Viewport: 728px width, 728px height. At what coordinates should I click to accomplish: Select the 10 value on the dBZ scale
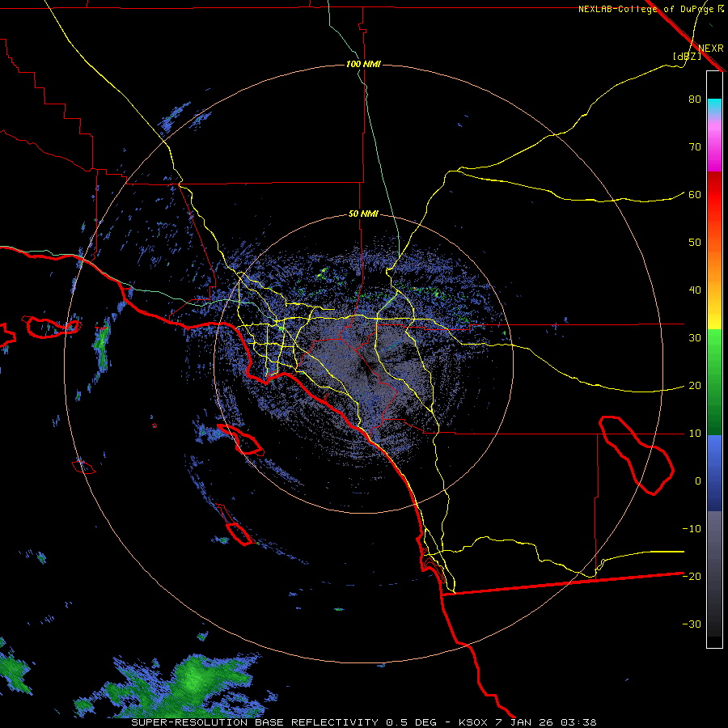[x=695, y=434]
